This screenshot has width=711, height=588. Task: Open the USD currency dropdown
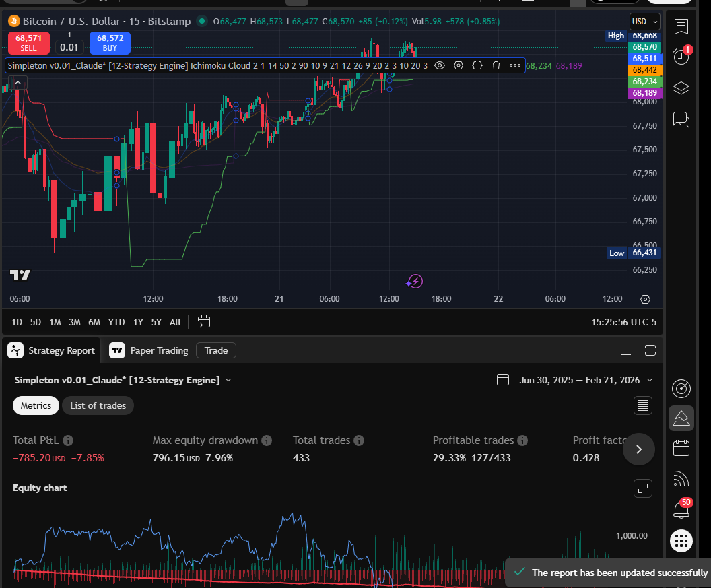pyautogui.click(x=644, y=21)
